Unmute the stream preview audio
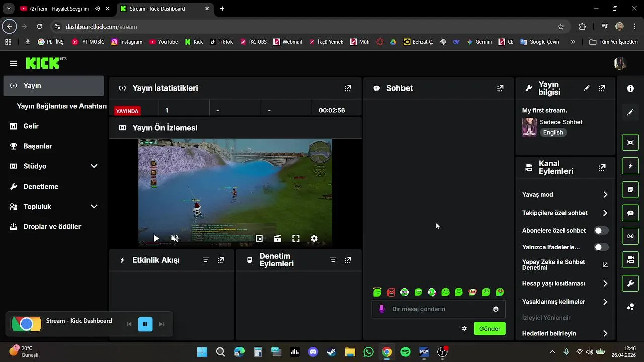This screenshot has height=362, width=644. [x=175, y=239]
